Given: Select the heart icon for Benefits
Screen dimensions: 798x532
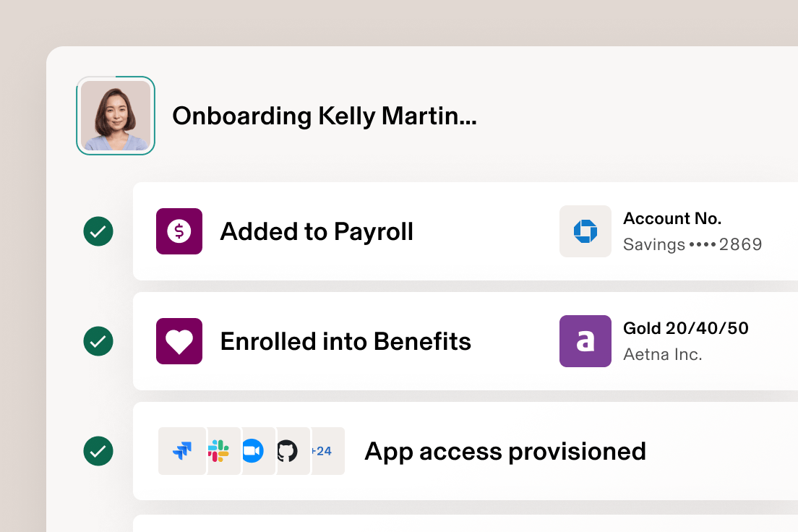Looking at the screenshot, I should (x=179, y=341).
